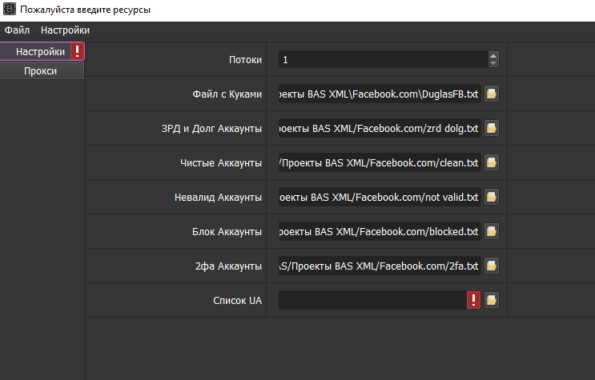The width and height of the screenshot is (595, 380).
Task: Switch to the Прокси tab
Action: 42,71
